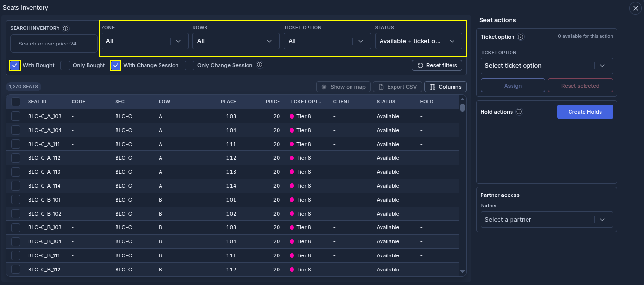Click the info icon beside Search Inventory
The image size is (644, 285).
tap(66, 28)
